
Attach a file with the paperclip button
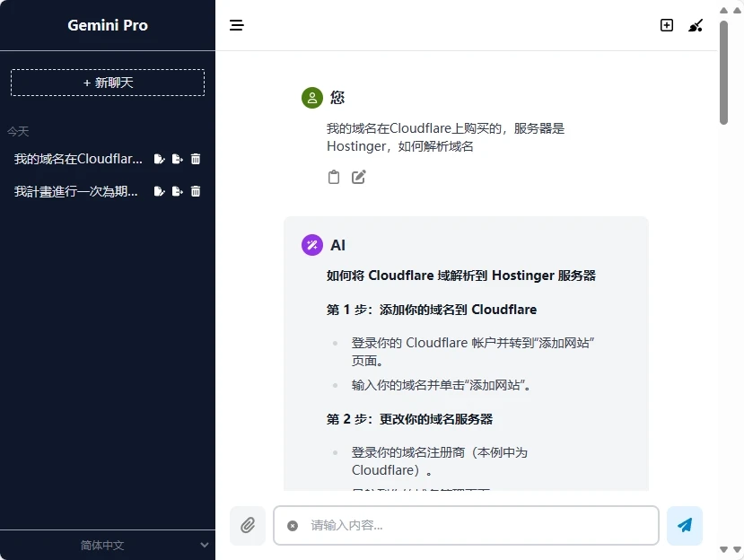[x=248, y=525]
